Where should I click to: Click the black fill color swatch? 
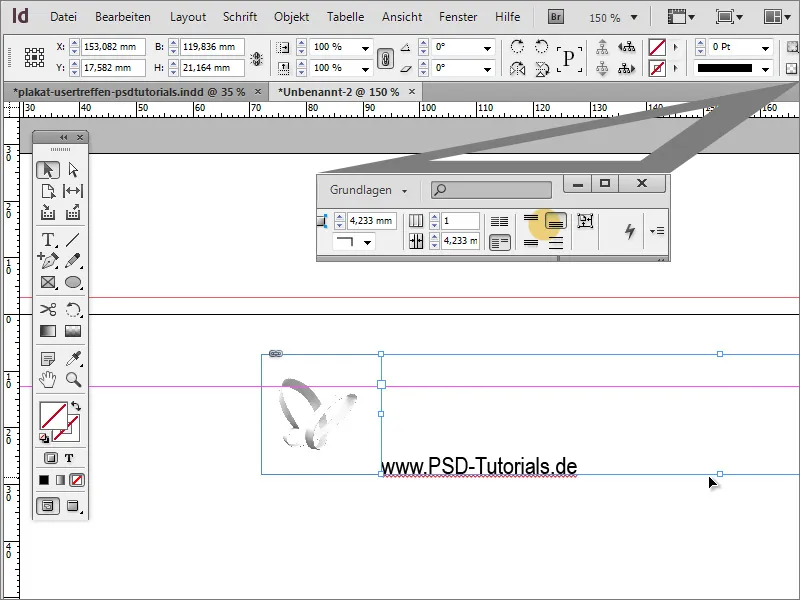46,481
